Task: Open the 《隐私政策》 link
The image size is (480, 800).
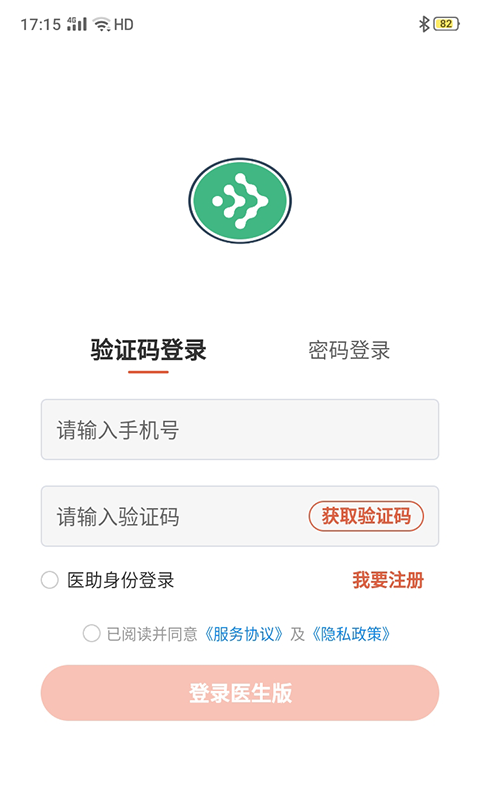Action: click(x=350, y=634)
